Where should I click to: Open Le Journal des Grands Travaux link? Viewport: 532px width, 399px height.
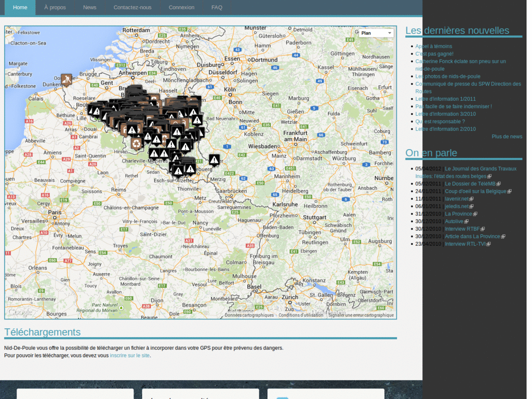coord(466,172)
